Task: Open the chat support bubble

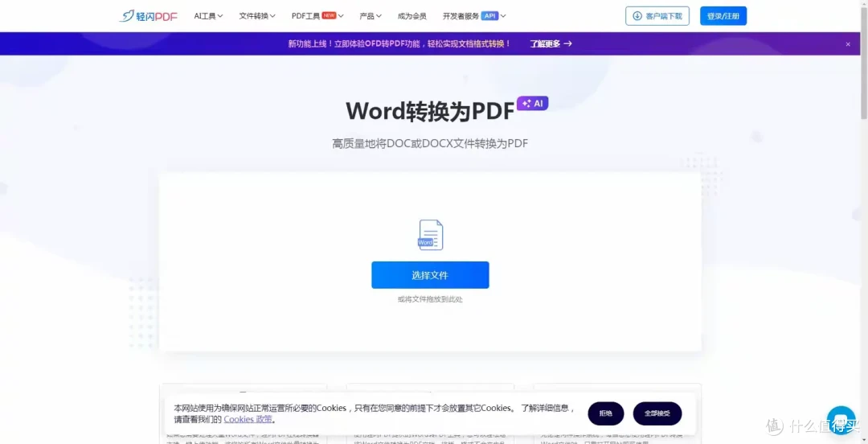Action: (841, 420)
